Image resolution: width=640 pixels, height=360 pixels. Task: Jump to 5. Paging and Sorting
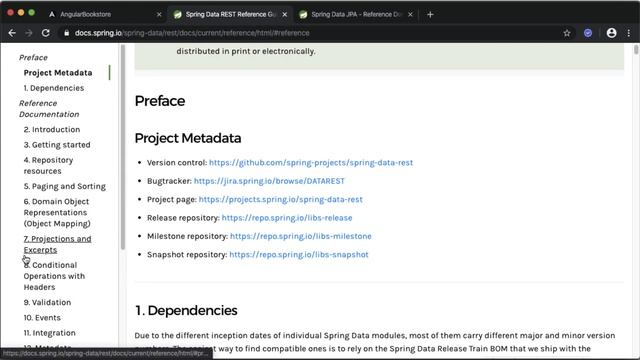pos(64,186)
